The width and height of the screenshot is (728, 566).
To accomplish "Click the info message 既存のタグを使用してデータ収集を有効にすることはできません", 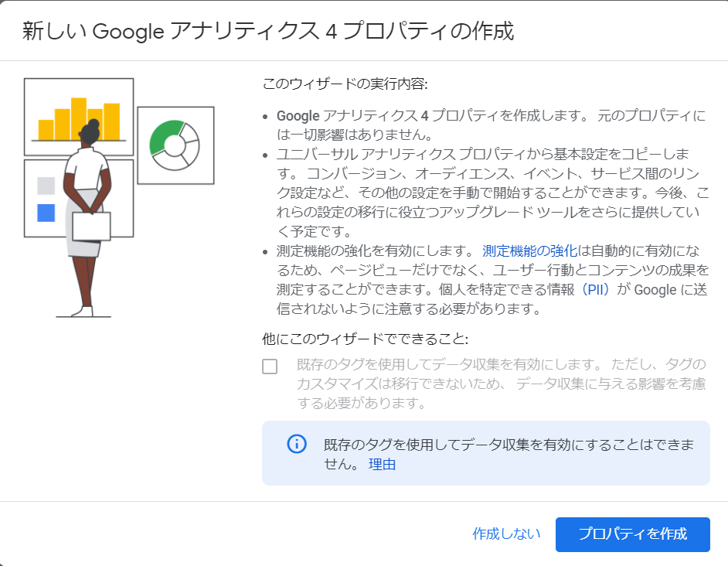I will click(509, 454).
